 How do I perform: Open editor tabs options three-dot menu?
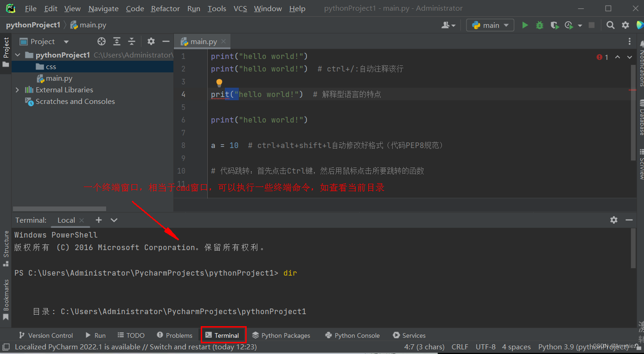(x=629, y=41)
